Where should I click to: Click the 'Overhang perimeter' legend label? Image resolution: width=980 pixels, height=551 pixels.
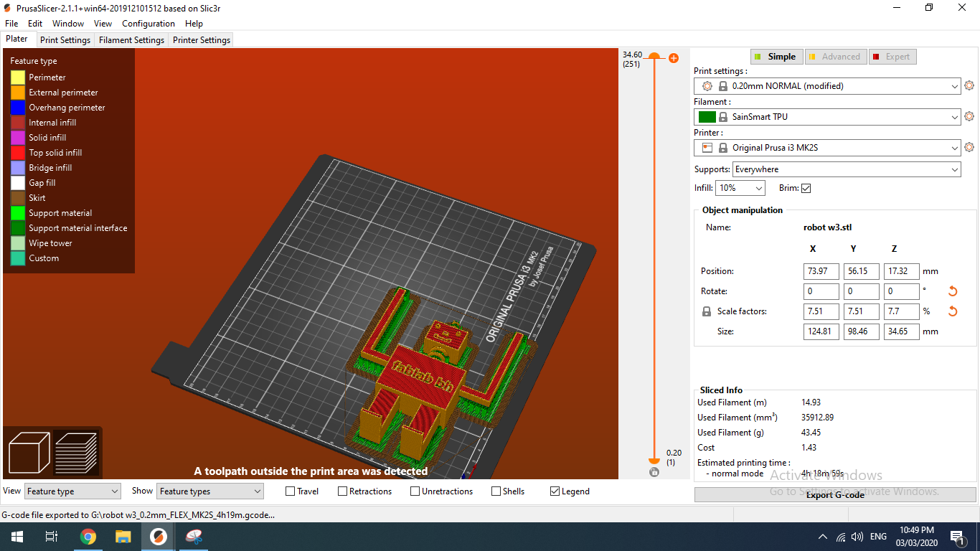[x=67, y=108]
